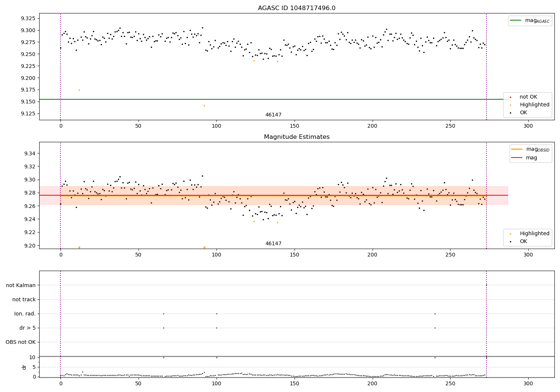This screenshot has width=560, height=392.
Task: Click the orange outlier point near 9.175
Action: click(79, 90)
